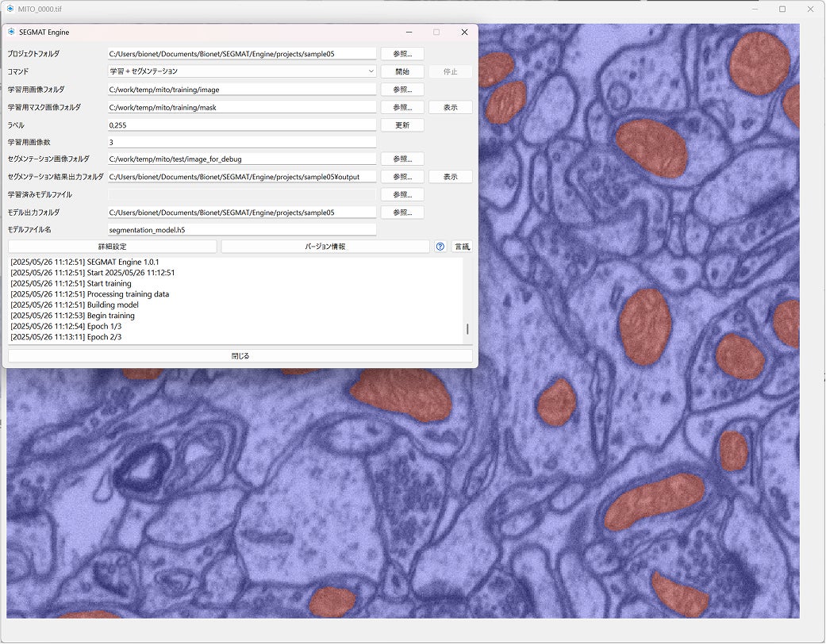Focus the モデルファイル名 text field
826x644 pixels.
[x=242, y=230]
